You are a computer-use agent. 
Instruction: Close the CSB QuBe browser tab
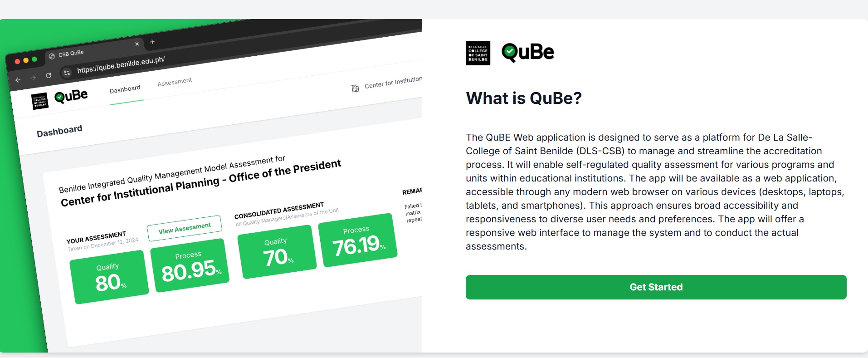click(137, 44)
